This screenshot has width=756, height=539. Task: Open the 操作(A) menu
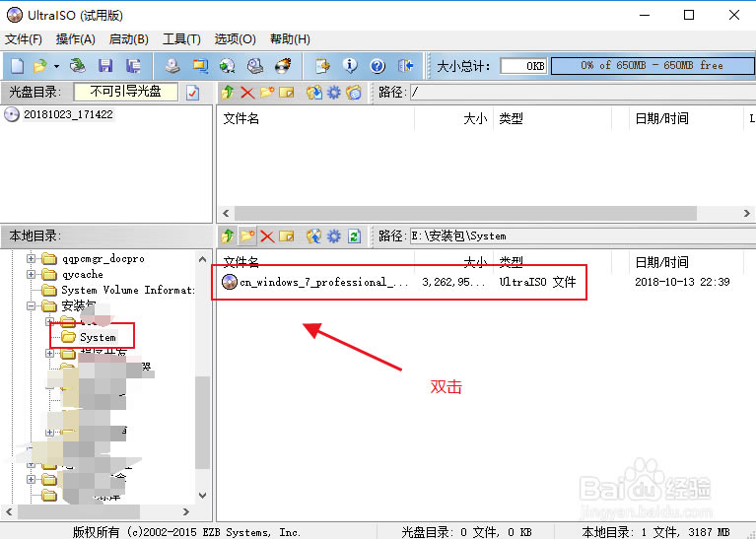76,39
